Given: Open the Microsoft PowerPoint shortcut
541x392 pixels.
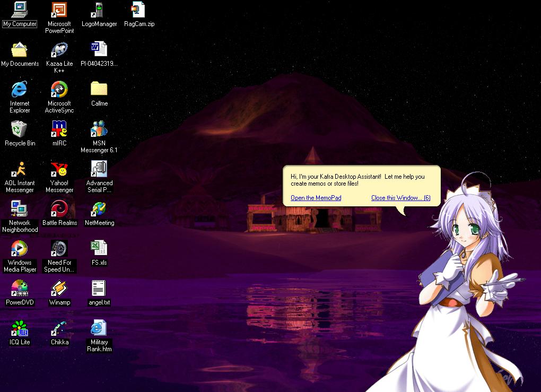Looking at the screenshot, I should point(59,11).
